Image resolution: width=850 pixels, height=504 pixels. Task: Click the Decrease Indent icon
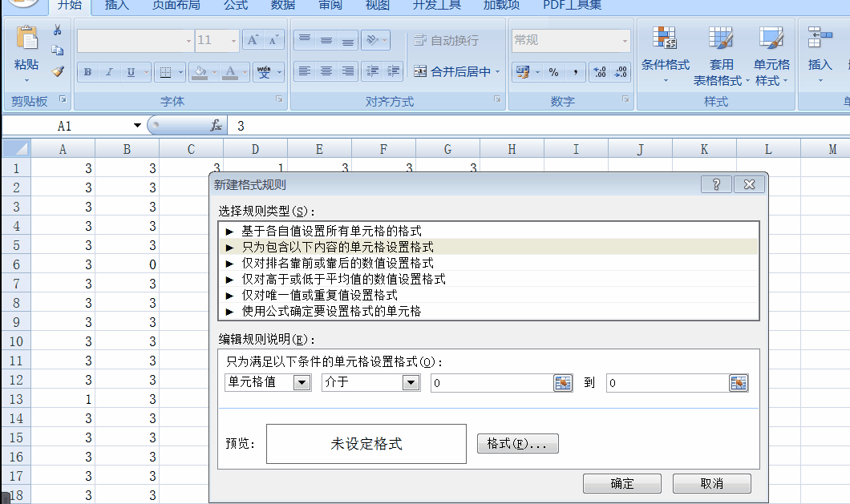(x=372, y=71)
